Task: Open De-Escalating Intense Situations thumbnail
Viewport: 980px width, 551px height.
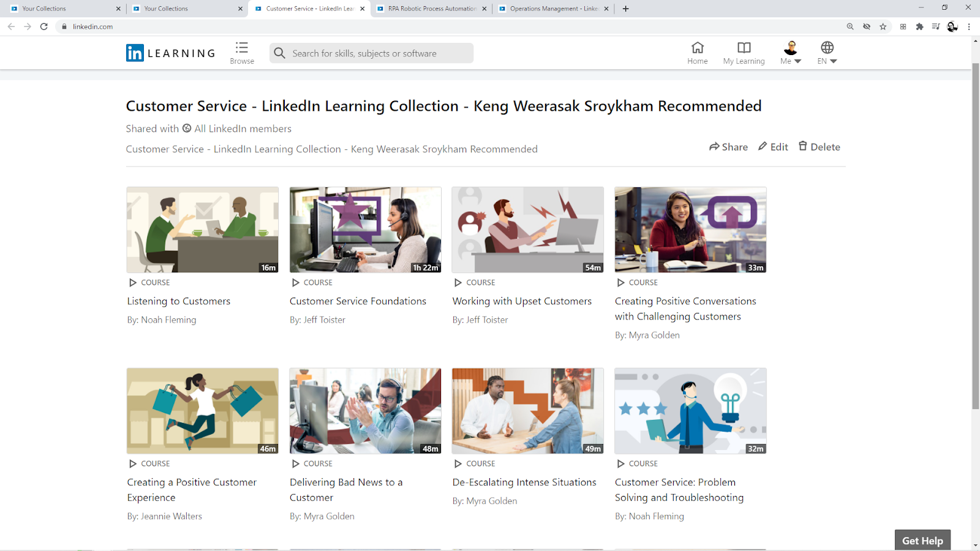Action: click(x=527, y=411)
